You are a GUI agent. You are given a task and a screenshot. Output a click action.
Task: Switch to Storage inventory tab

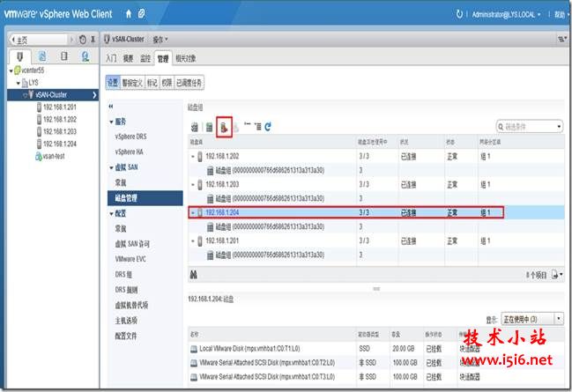tap(63, 56)
